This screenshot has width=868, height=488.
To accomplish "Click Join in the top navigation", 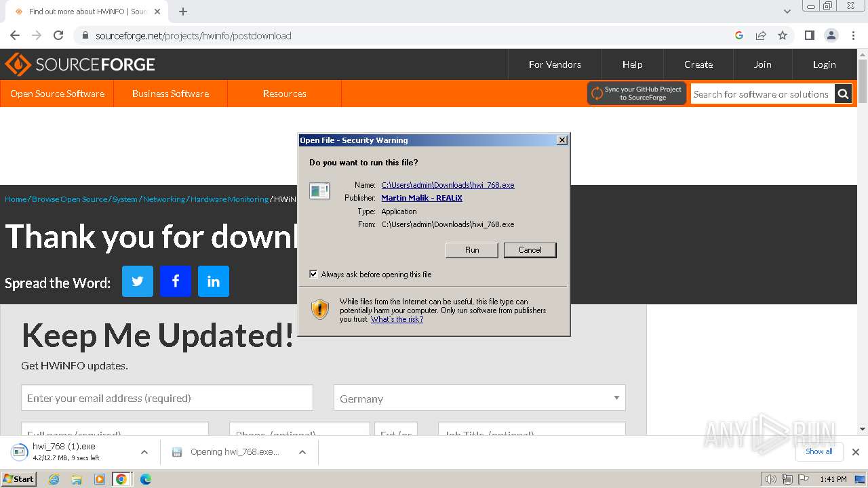I will point(762,64).
